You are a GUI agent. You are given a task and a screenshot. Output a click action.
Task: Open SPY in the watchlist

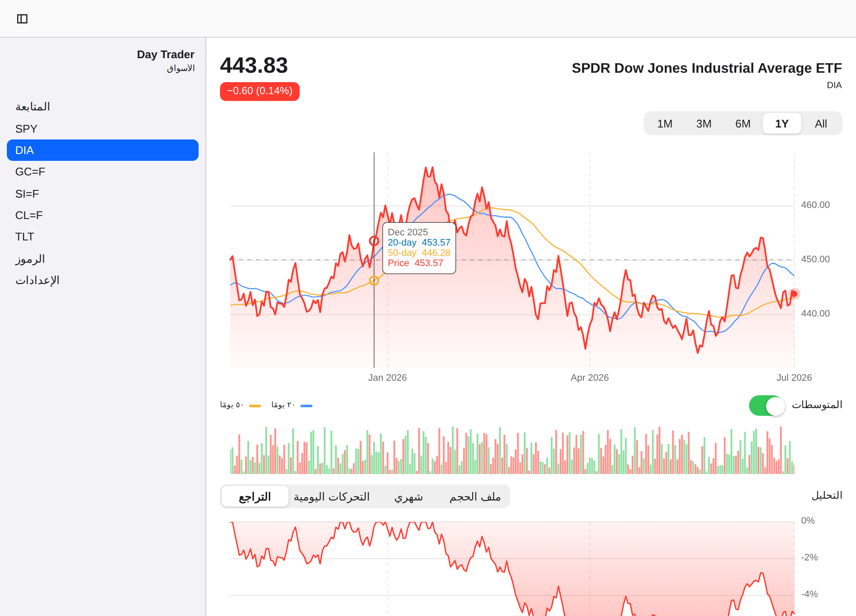click(x=103, y=129)
